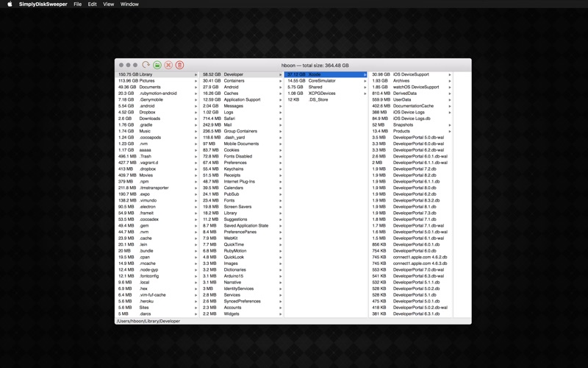
Task: Select the Messages folder row
Action: [242, 106]
